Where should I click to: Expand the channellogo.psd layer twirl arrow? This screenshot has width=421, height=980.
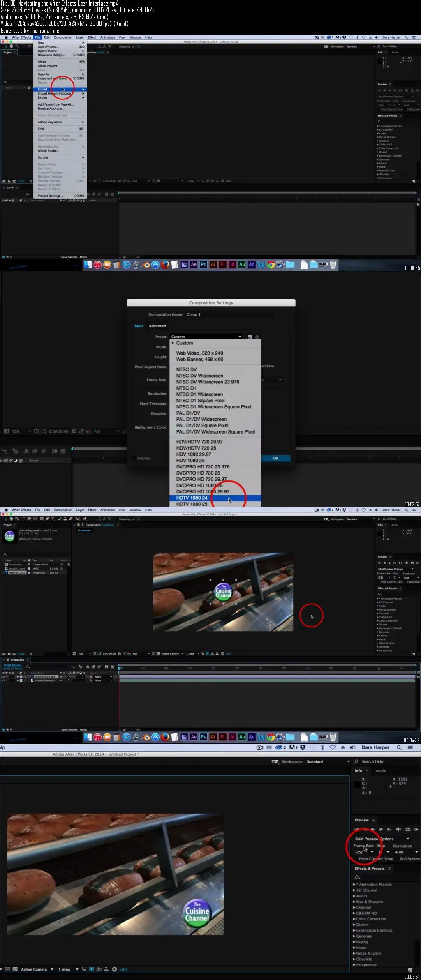pyautogui.click(x=18, y=676)
